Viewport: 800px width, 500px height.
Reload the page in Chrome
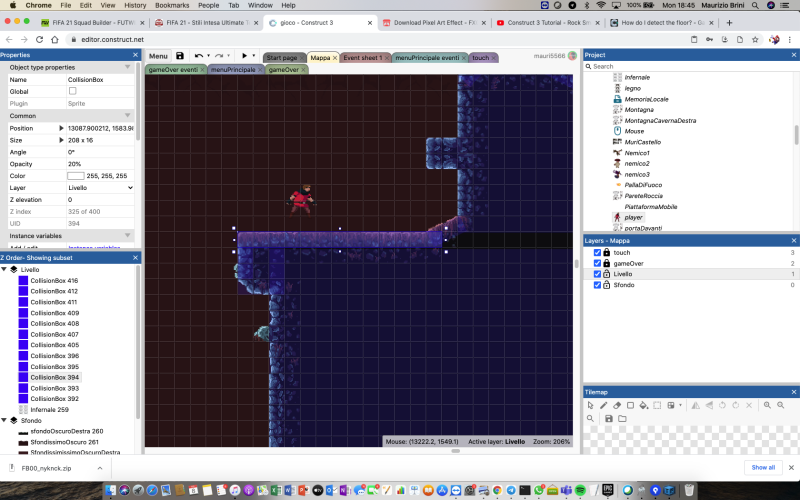(39, 39)
